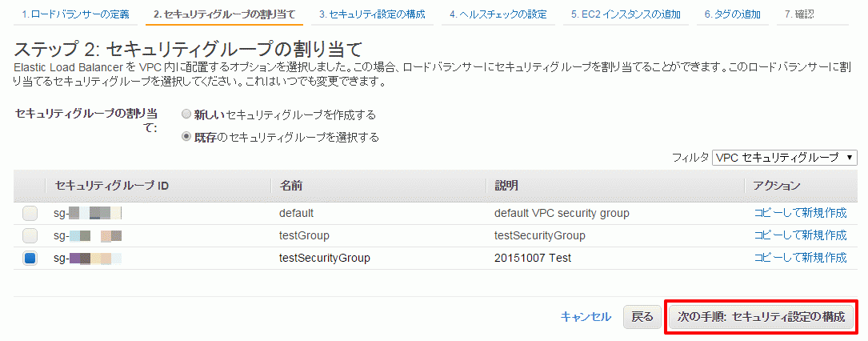Click the セキュリティグループ ID column header

(x=111, y=186)
